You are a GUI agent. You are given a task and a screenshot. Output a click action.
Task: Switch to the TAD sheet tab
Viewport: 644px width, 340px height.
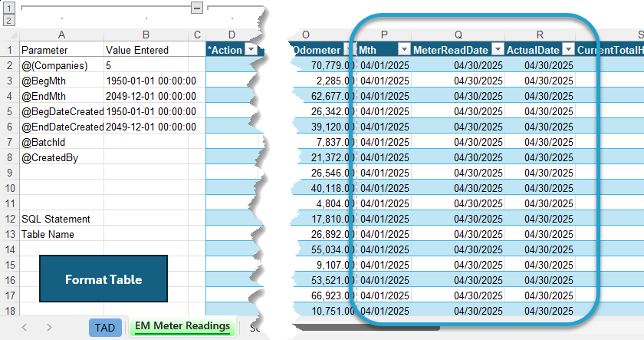pos(105,328)
